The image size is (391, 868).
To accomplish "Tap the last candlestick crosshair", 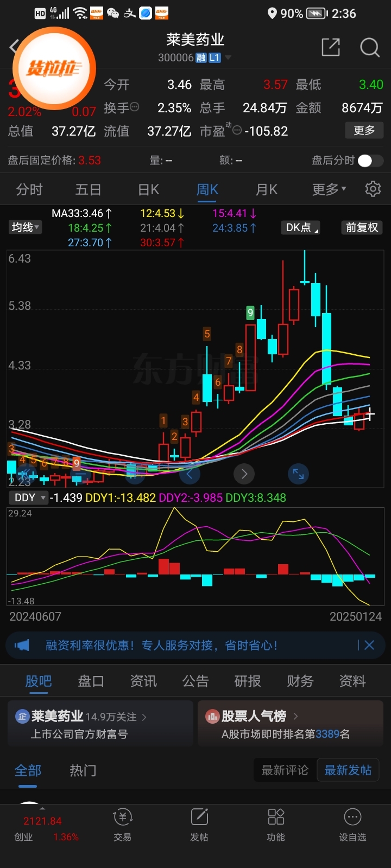I will point(370,416).
